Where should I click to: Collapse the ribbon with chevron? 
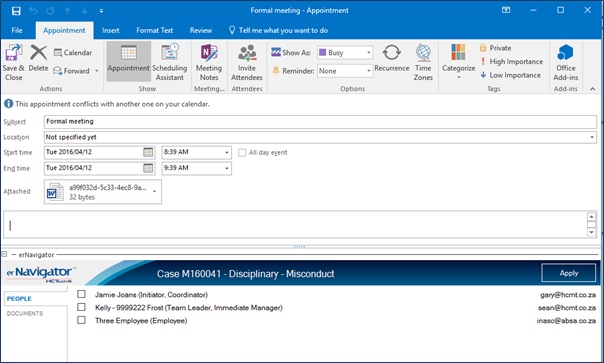pos(592,89)
